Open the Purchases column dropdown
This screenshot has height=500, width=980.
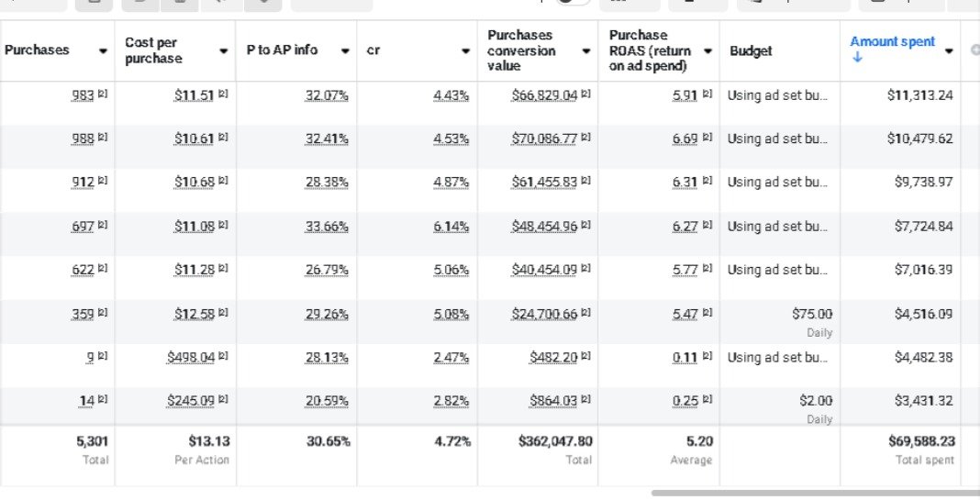pyautogui.click(x=103, y=51)
